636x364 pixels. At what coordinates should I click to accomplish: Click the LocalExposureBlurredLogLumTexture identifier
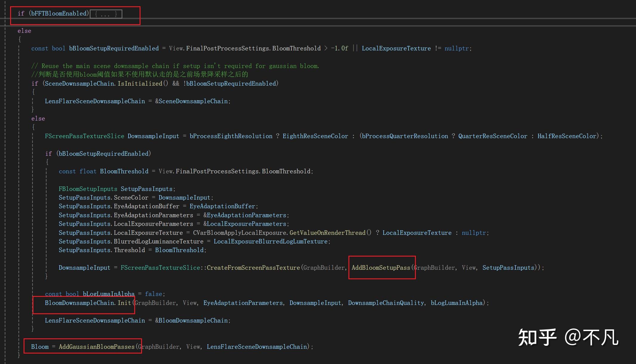(x=270, y=241)
